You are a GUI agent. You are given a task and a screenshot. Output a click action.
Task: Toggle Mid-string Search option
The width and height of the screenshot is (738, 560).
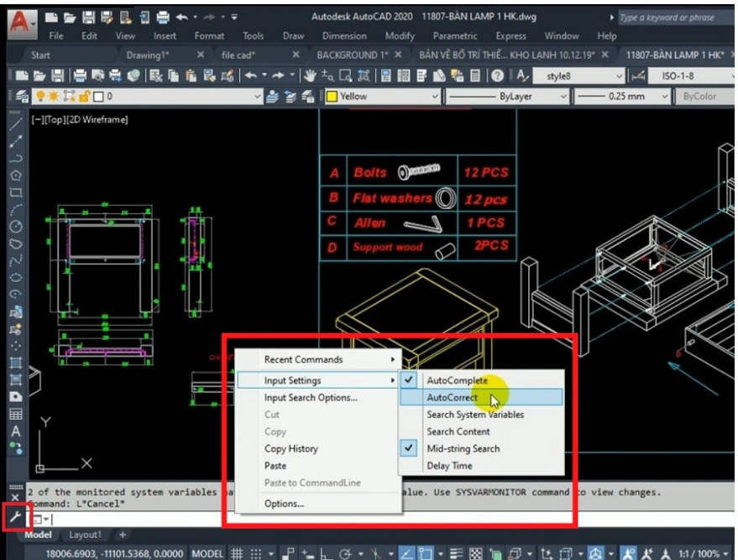pyautogui.click(x=463, y=448)
